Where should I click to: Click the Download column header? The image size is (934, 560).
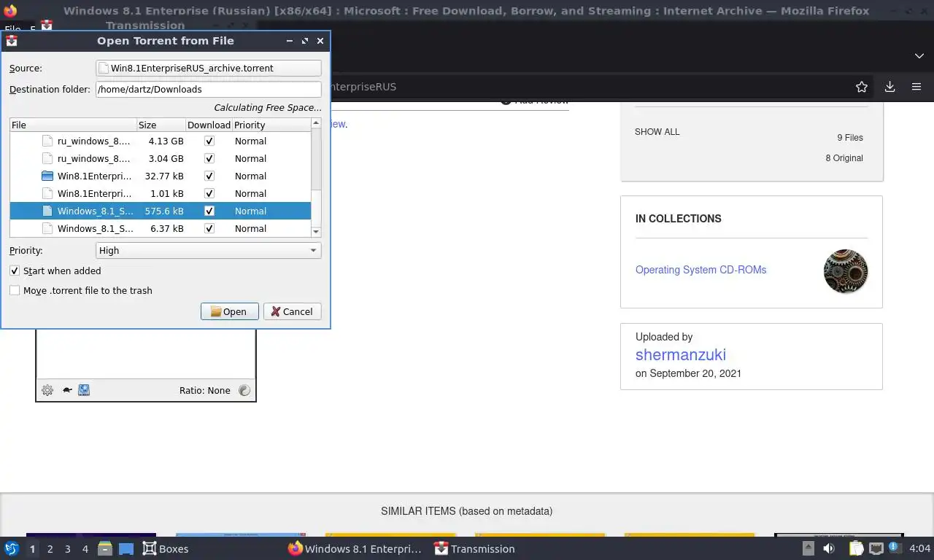(x=209, y=125)
